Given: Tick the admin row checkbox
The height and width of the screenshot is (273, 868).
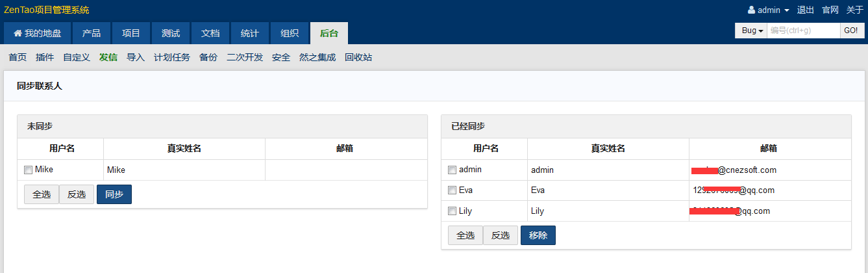Looking at the screenshot, I should pyautogui.click(x=452, y=170).
